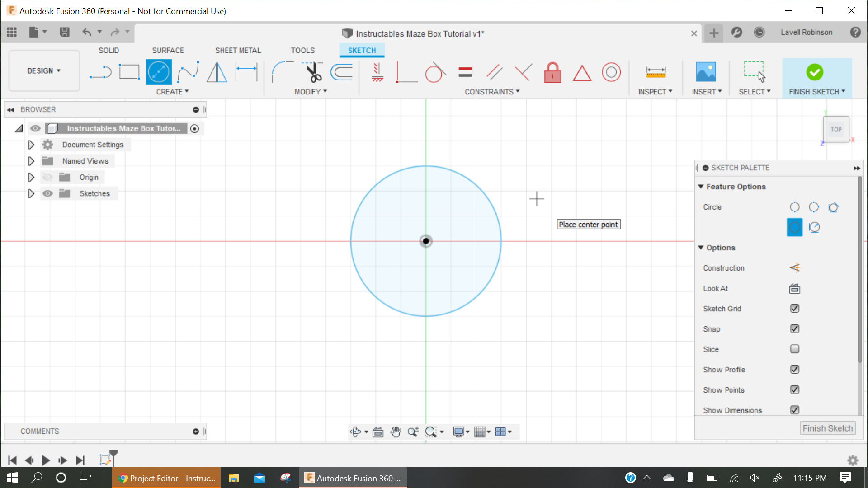Open the SELECT menu
Viewport: 868px width, 488px height.
click(x=755, y=92)
